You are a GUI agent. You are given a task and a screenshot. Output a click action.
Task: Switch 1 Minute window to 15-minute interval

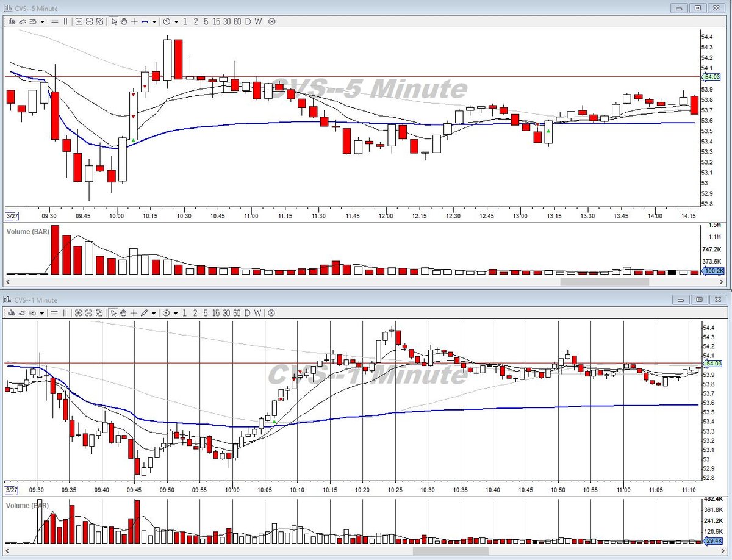(x=217, y=313)
